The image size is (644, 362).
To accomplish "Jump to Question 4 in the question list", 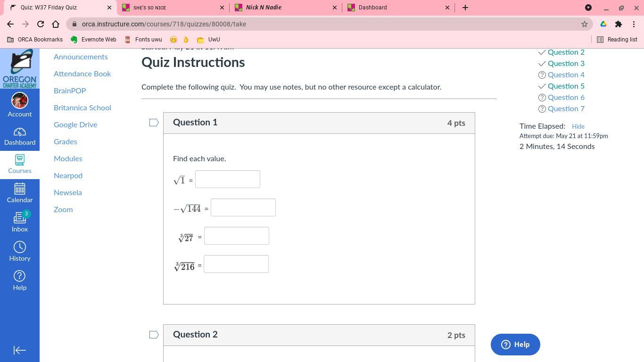I will tap(566, 74).
